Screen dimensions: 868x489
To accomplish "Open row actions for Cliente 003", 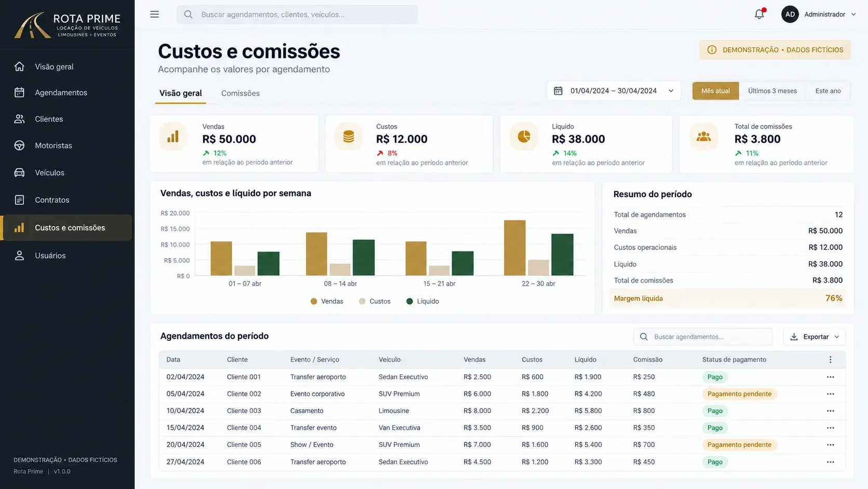I will 831,411.
